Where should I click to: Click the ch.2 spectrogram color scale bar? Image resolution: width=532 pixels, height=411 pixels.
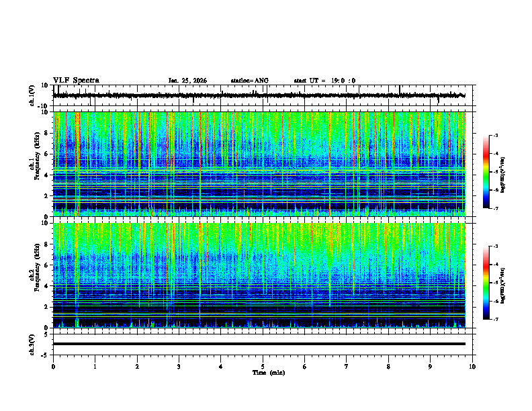486,283
